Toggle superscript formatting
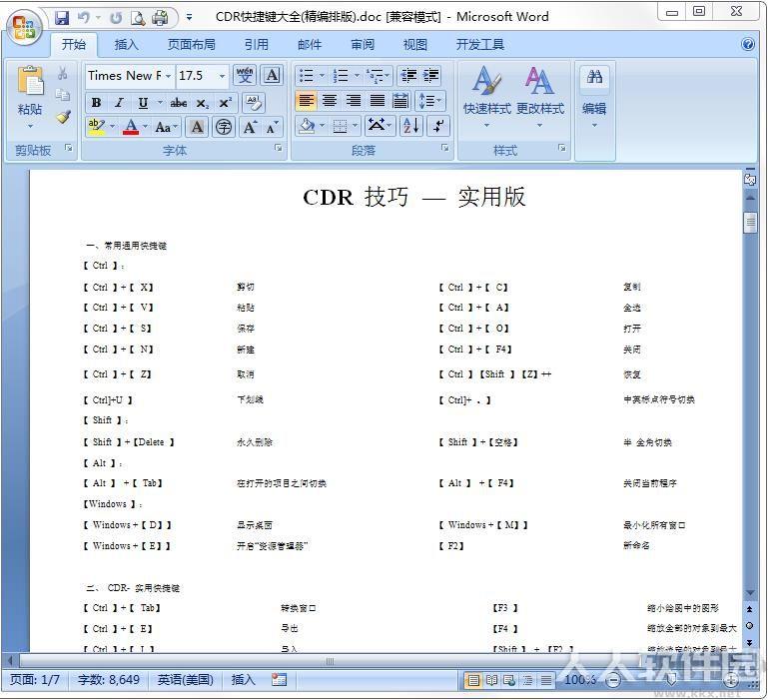The height and width of the screenshot is (700, 768). tap(225, 103)
